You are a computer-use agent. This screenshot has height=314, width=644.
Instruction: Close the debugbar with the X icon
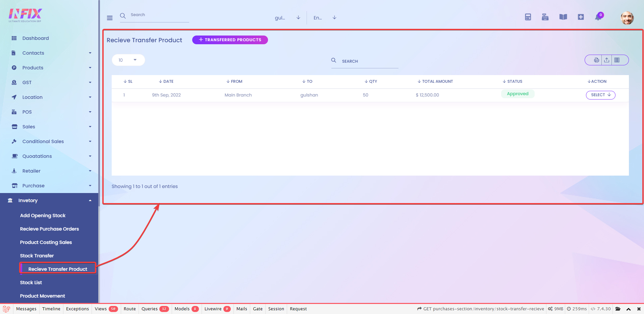point(639,309)
